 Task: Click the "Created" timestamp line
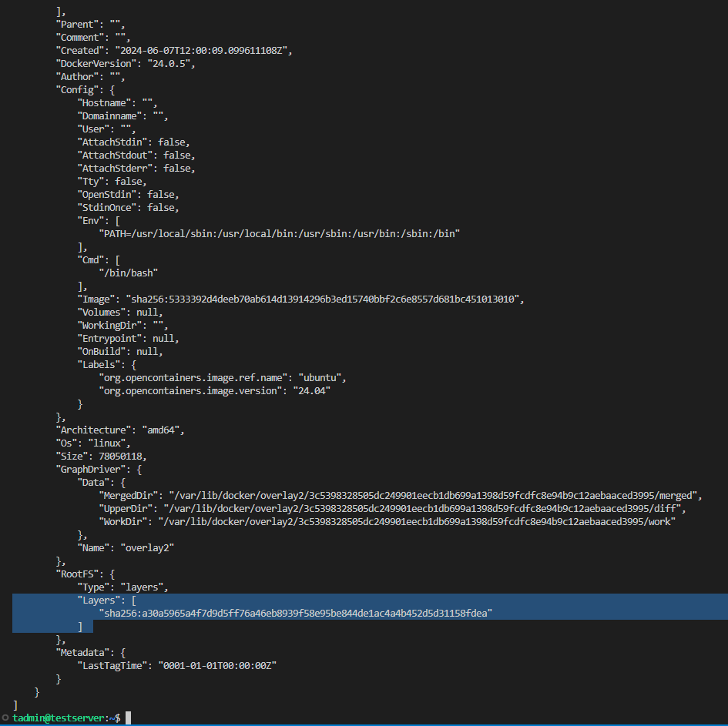click(x=174, y=51)
